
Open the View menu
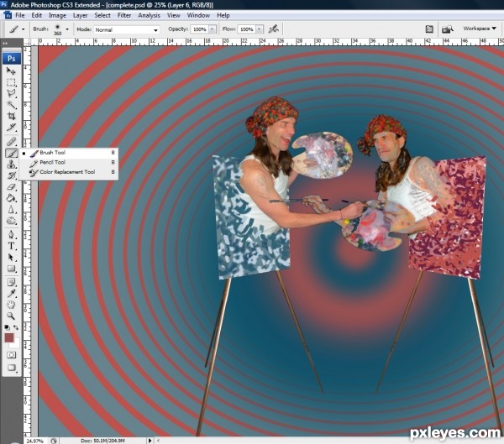click(174, 15)
